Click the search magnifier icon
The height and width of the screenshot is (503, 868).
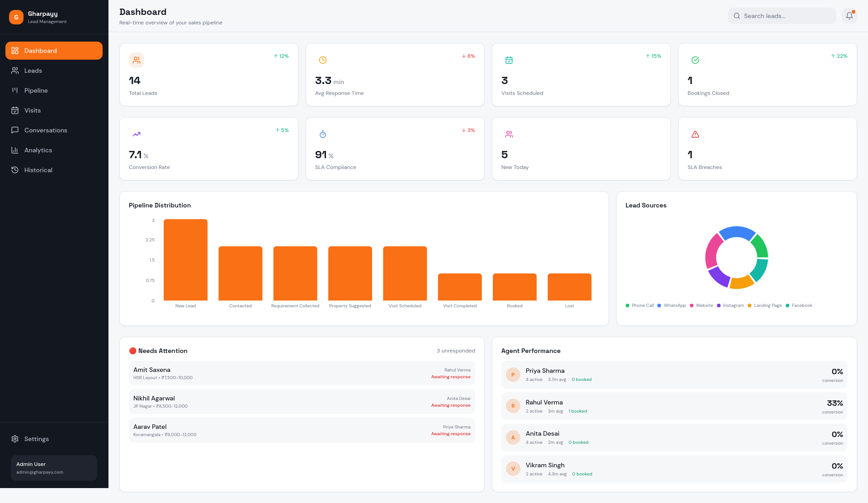pyautogui.click(x=737, y=16)
